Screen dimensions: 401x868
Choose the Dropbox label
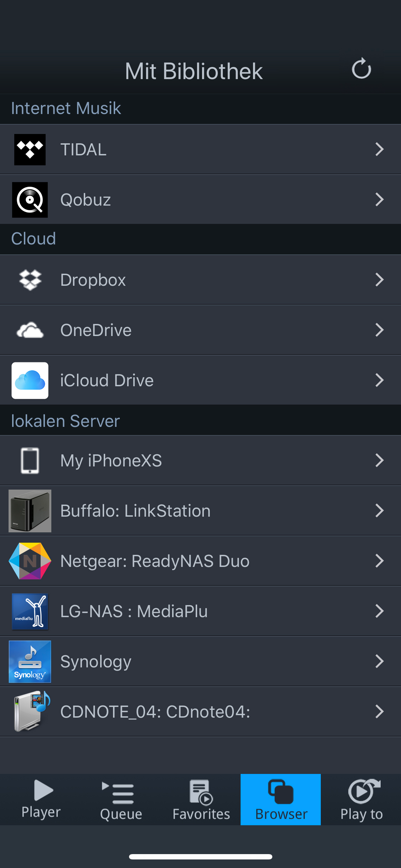click(93, 280)
